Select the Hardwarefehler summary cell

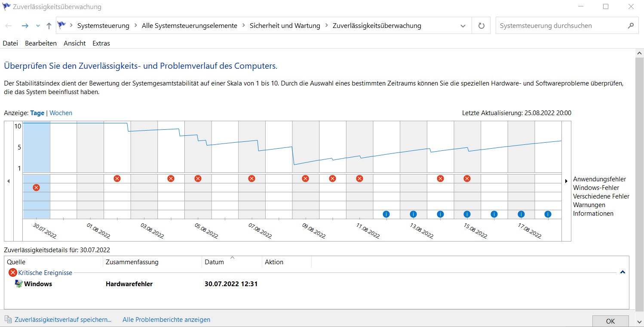129,284
